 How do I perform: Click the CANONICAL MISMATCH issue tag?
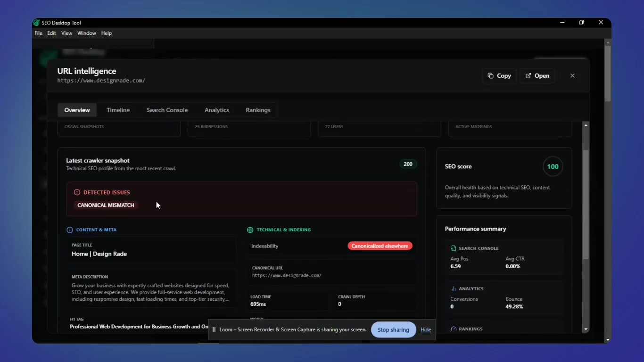tap(106, 205)
